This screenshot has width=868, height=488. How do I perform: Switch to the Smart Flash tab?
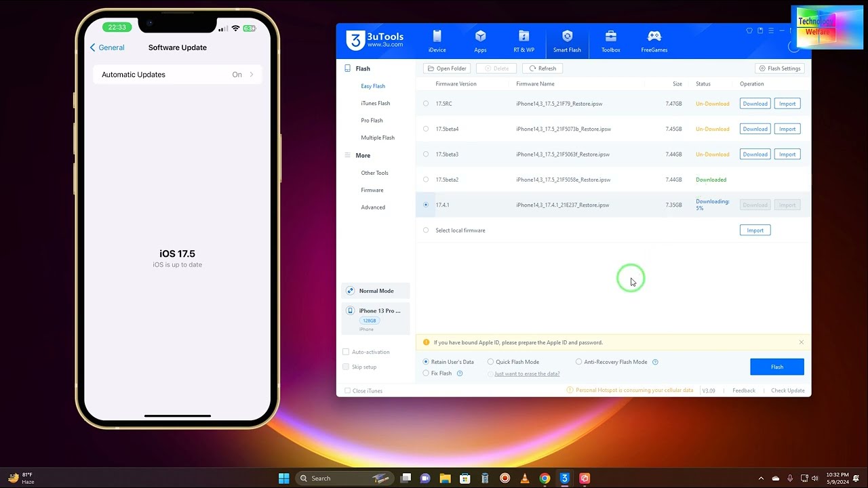coord(567,41)
